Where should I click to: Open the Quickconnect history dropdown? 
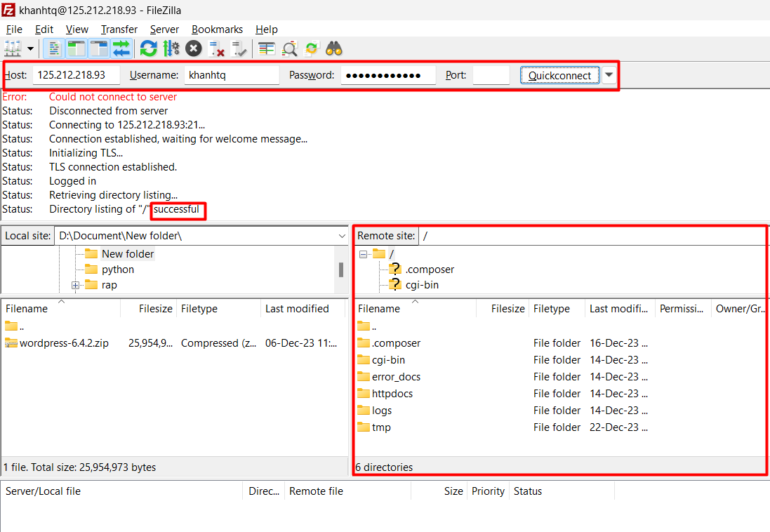pyautogui.click(x=609, y=75)
